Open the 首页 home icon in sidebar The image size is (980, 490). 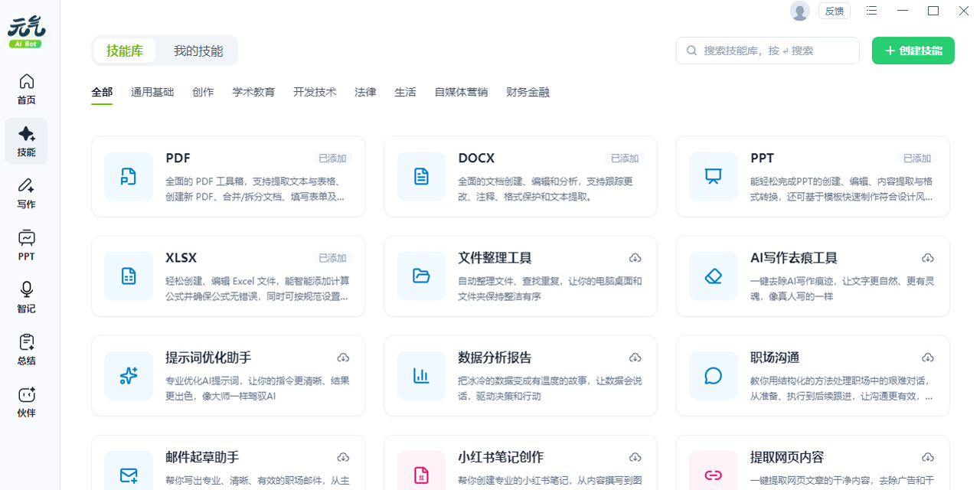(26, 86)
